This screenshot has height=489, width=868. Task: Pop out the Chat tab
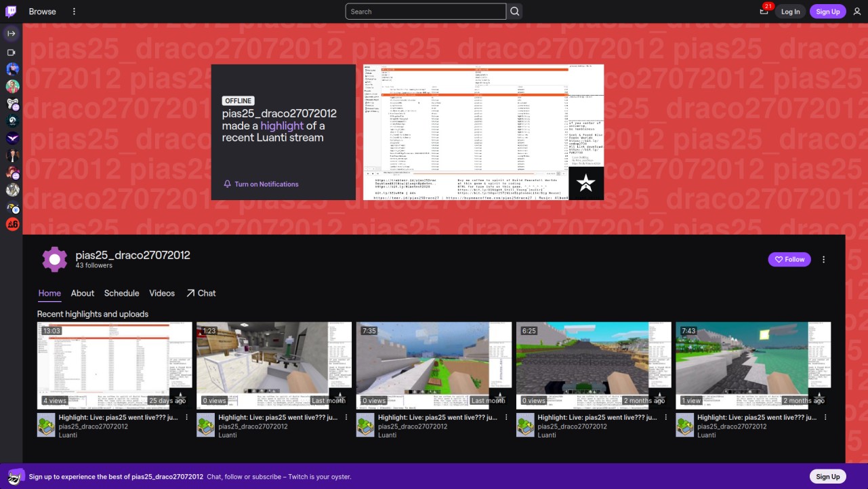click(x=201, y=293)
